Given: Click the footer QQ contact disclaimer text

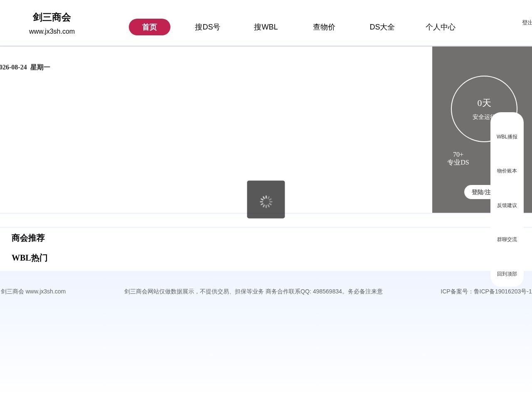Looking at the screenshot, I should (254, 291).
